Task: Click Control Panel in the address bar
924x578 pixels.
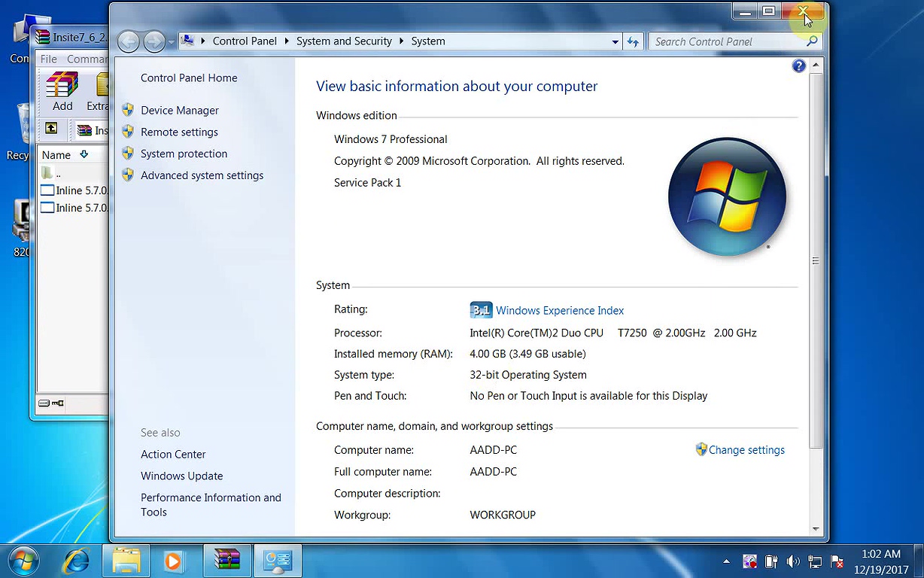Action: pos(245,41)
